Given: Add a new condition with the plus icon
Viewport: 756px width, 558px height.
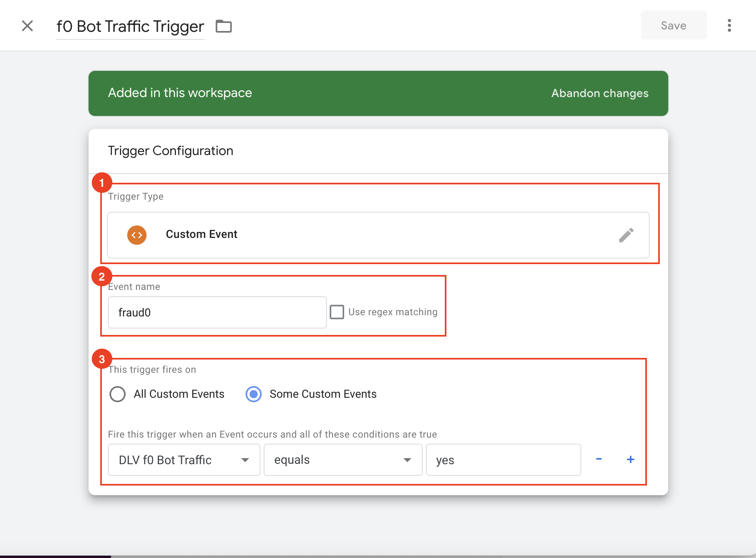Looking at the screenshot, I should click(630, 459).
